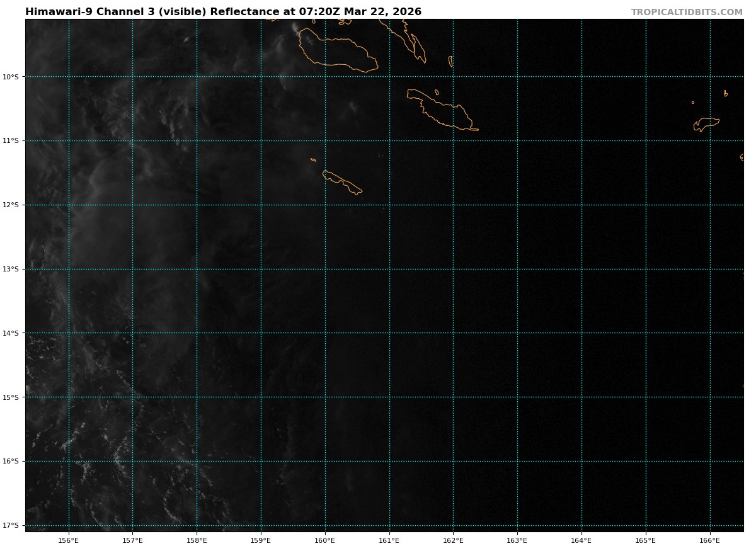
Task: Click the island outline just north of 12°S
Action: pos(342,182)
